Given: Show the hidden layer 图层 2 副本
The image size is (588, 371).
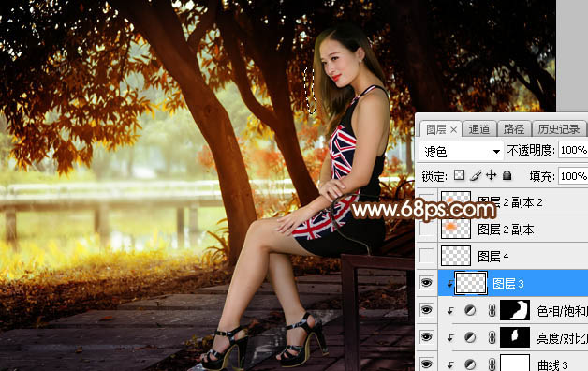Looking at the screenshot, I should click(x=426, y=229).
